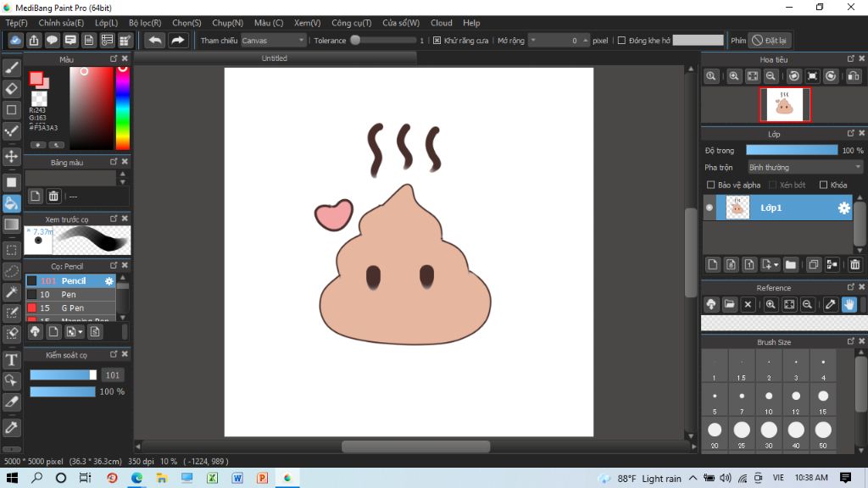Add a new layer folder
The width and height of the screenshot is (868, 488).
click(791, 265)
